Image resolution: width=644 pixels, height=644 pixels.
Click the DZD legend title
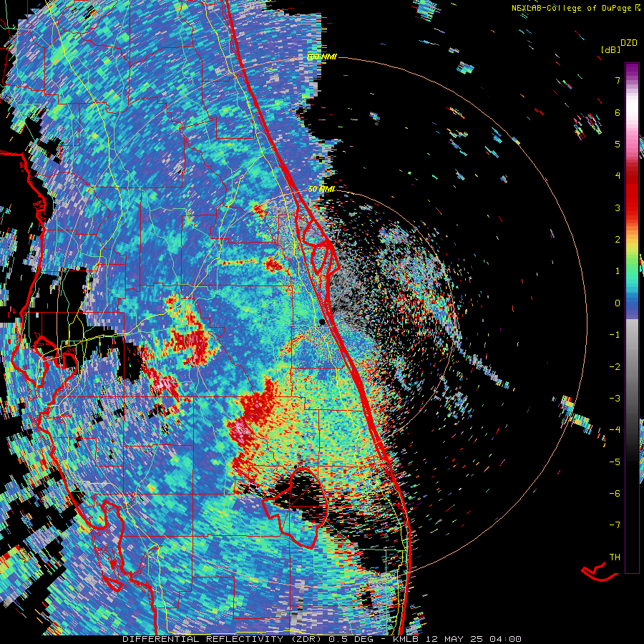click(x=629, y=43)
